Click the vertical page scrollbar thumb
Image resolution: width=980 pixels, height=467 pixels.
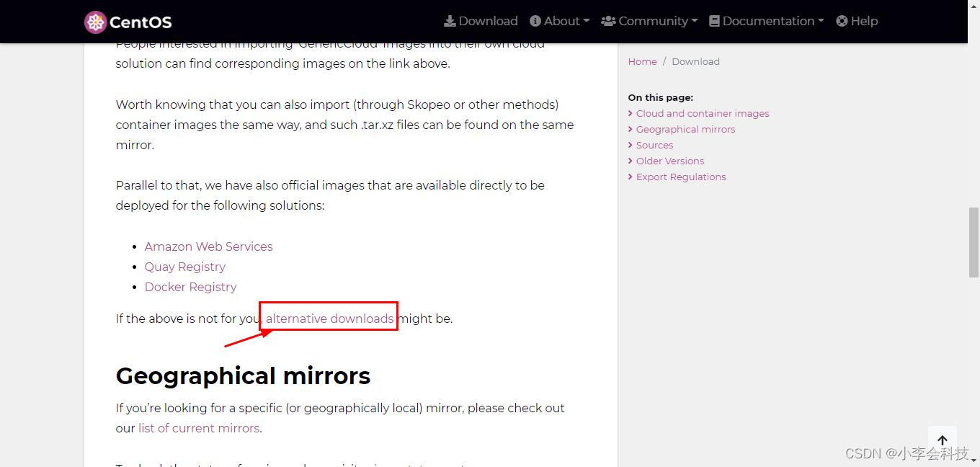click(x=974, y=242)
